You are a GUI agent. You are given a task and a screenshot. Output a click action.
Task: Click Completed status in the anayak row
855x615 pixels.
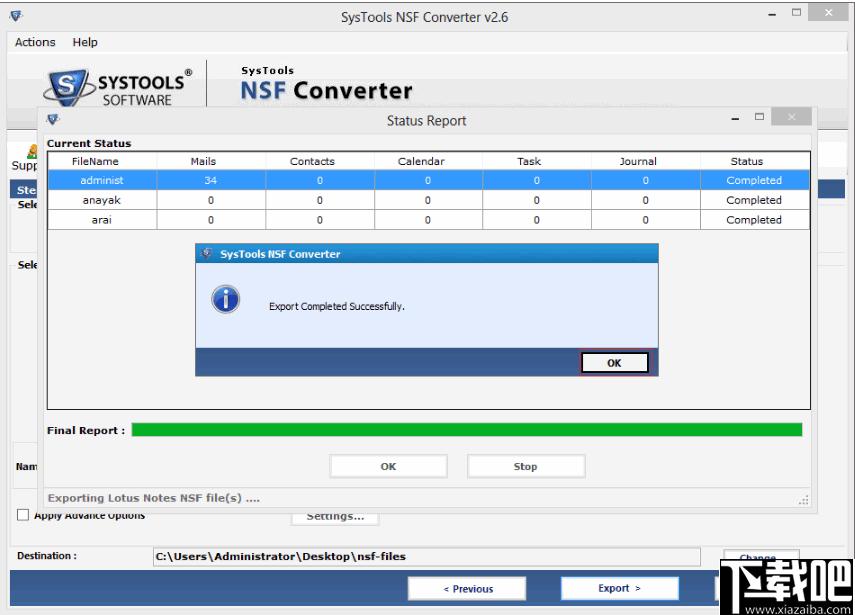[754, 200]
